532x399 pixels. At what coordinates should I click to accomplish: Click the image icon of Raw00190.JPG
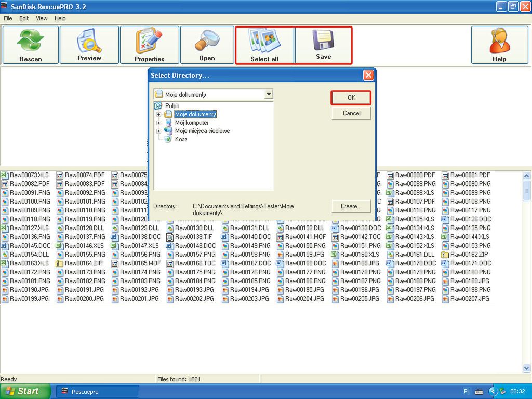[4, 290]
